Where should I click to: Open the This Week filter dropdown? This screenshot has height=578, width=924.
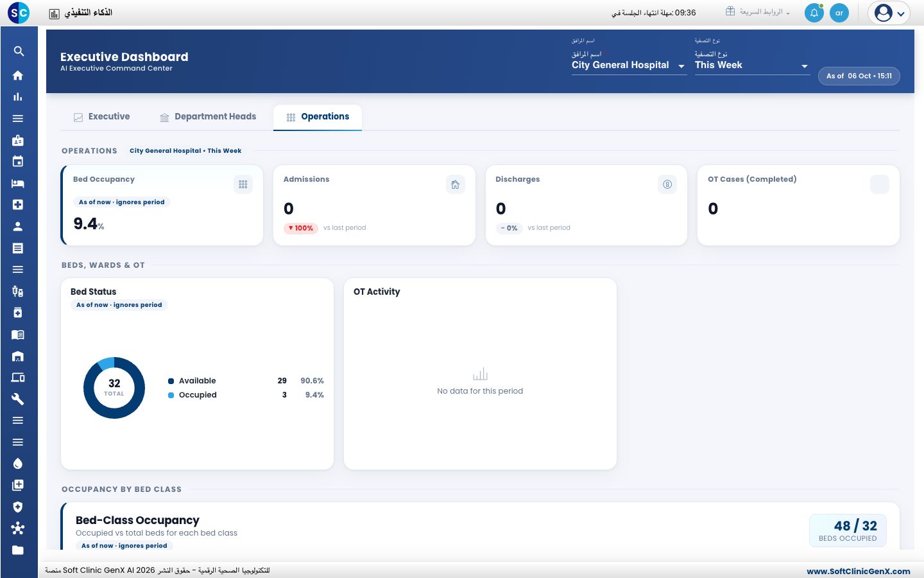click(752, 65)
